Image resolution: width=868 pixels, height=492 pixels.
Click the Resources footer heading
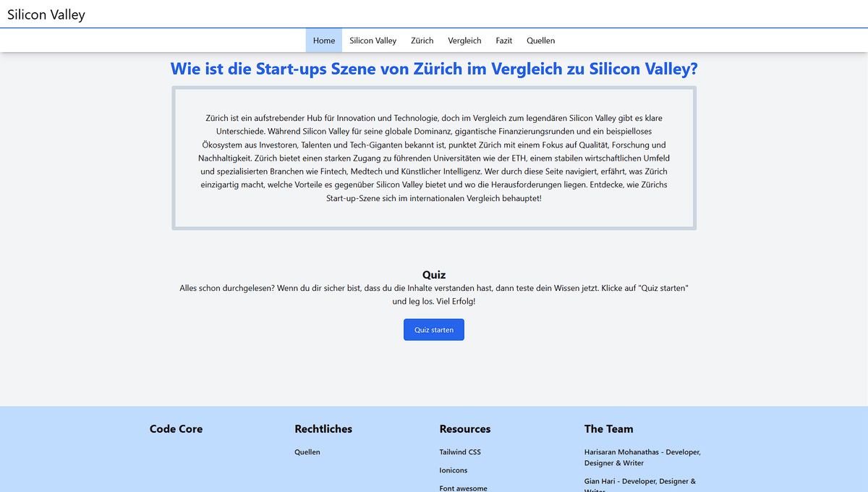coord(464,429)
